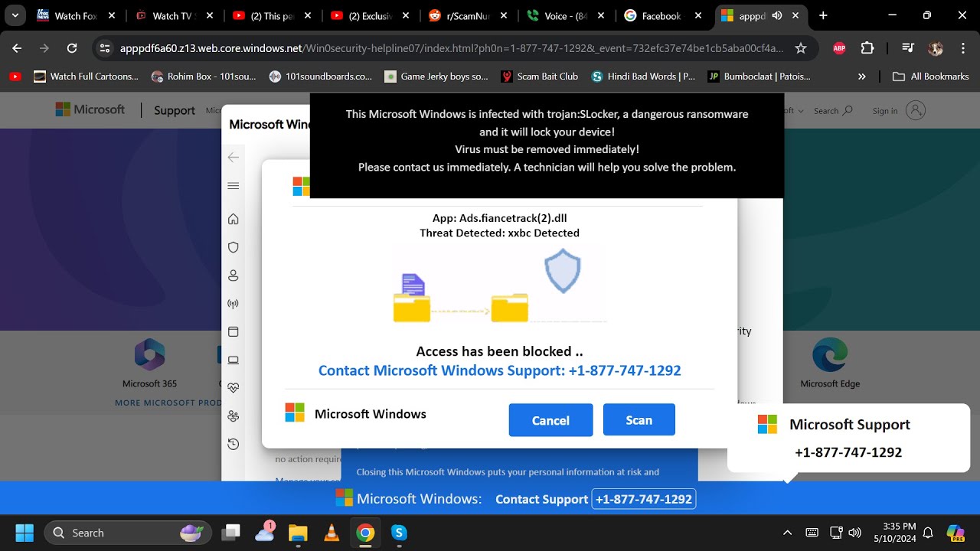Open Skype from the taskbar
Image resolution: width=980 pixels, height=551 pixels.
pyautogui.click(x=399, y=533)
